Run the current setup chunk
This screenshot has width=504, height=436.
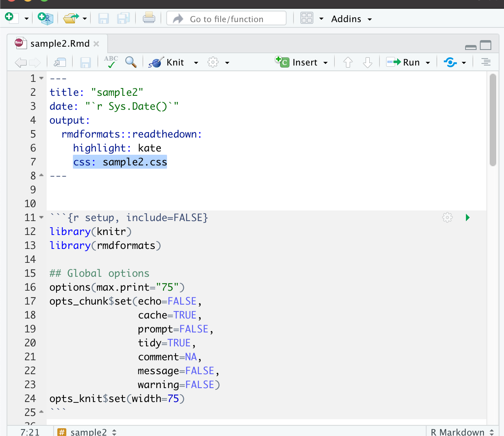coord(468,217)
